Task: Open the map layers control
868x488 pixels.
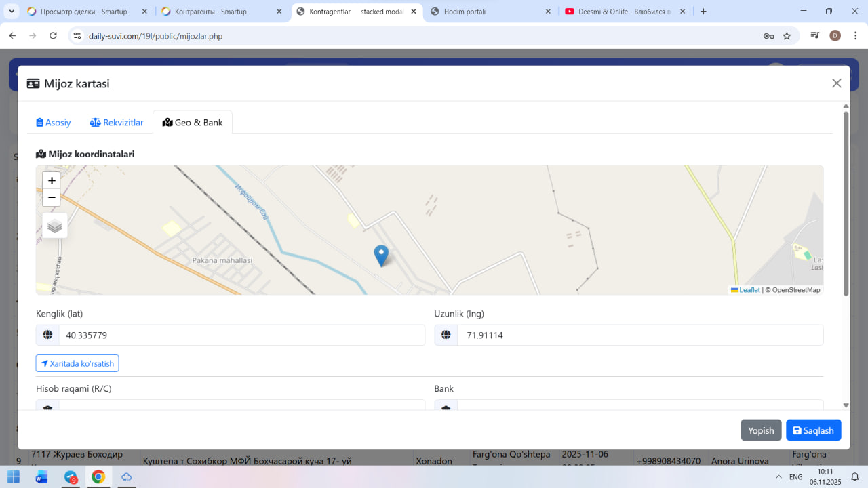Action: pyautogui.click(x=55, y=226)
